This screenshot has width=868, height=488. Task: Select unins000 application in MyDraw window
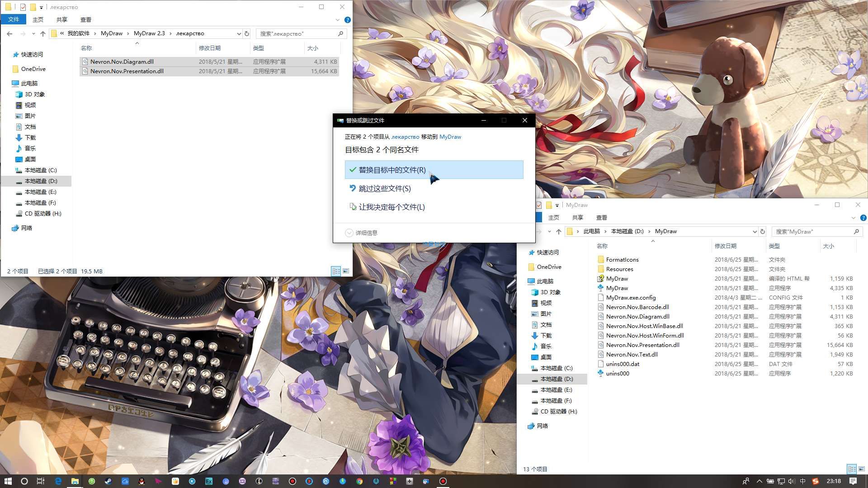point(726,373)
